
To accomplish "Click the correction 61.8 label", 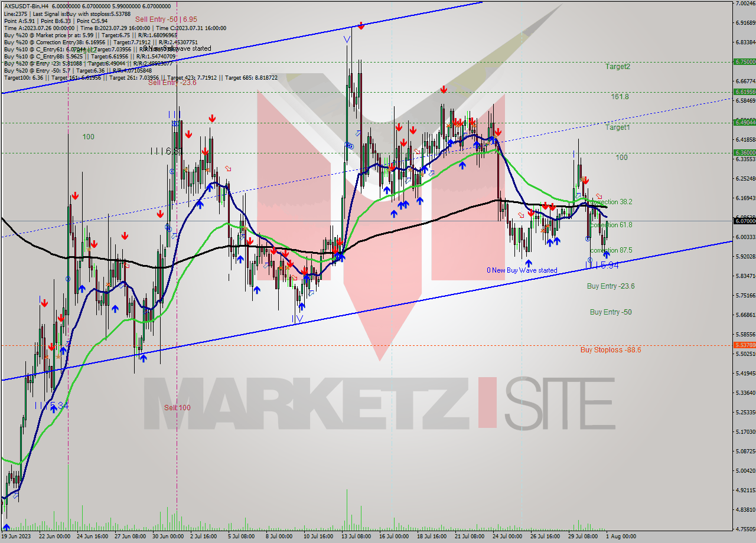I will 611,225.
